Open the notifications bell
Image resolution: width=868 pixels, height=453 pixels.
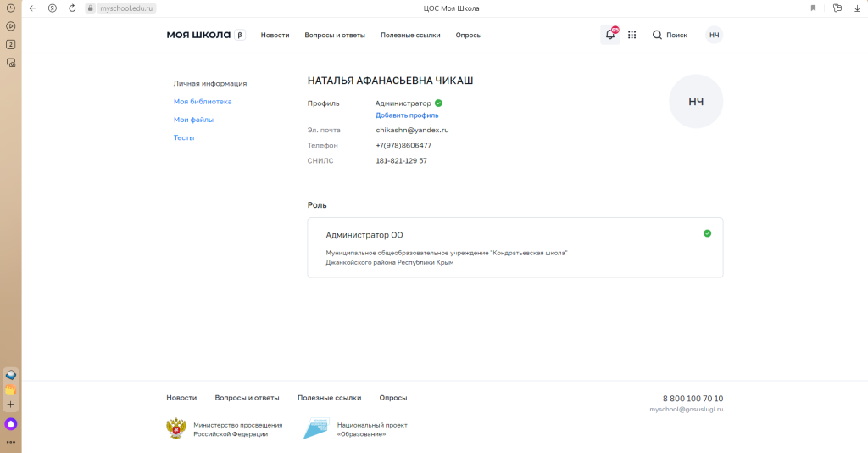click(609, 35)
